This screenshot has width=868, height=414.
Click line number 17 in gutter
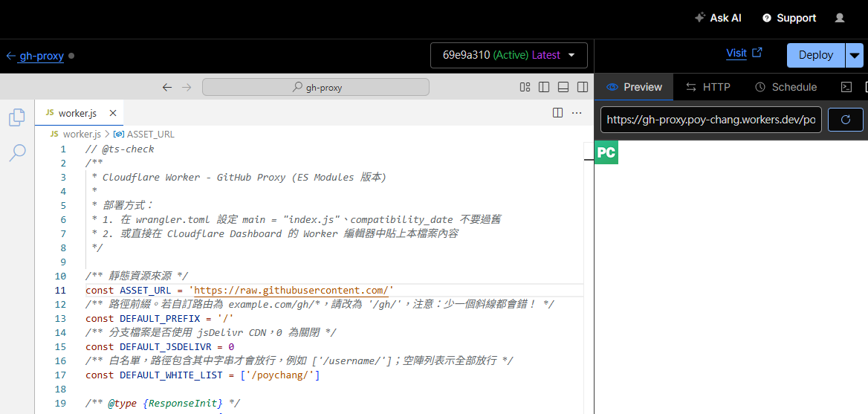pyautogui.click(x=60, y=375)
